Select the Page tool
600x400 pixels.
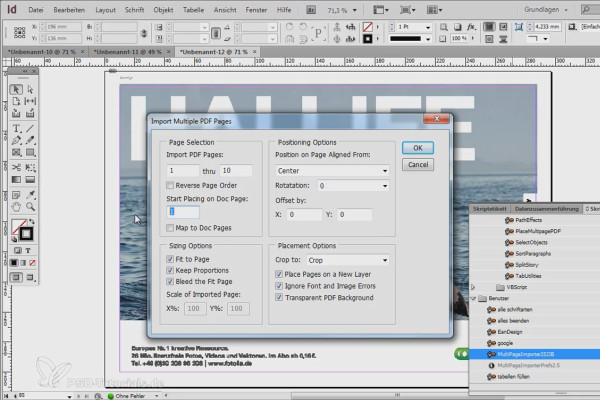[16, 101]
